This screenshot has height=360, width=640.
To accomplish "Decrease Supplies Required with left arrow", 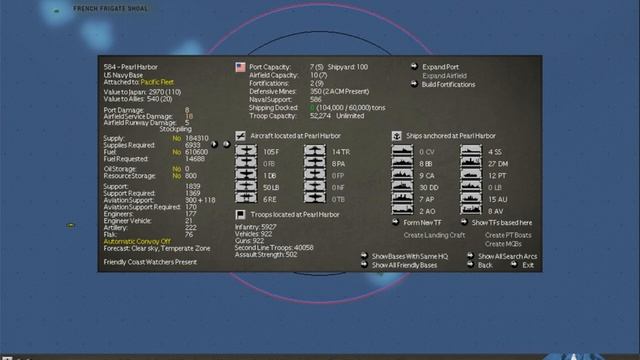I will (x=214, y=144).
